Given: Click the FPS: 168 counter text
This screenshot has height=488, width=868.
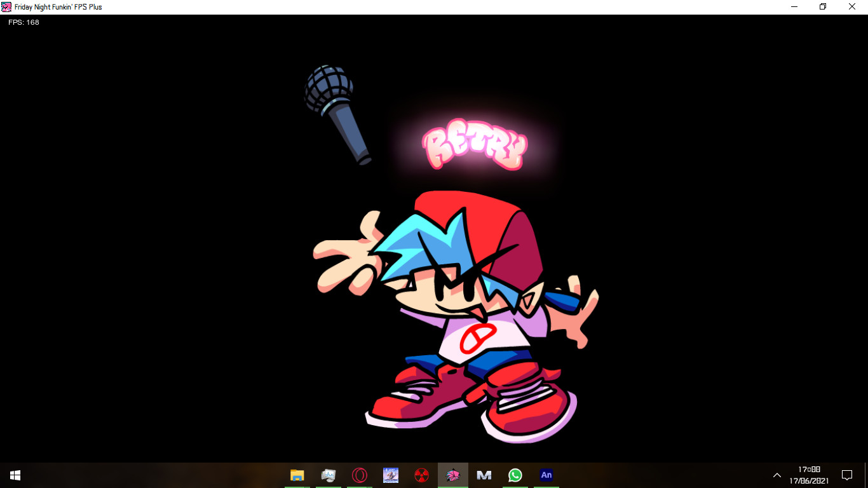Looking at the screenshot, I should (x=22, y=22).
